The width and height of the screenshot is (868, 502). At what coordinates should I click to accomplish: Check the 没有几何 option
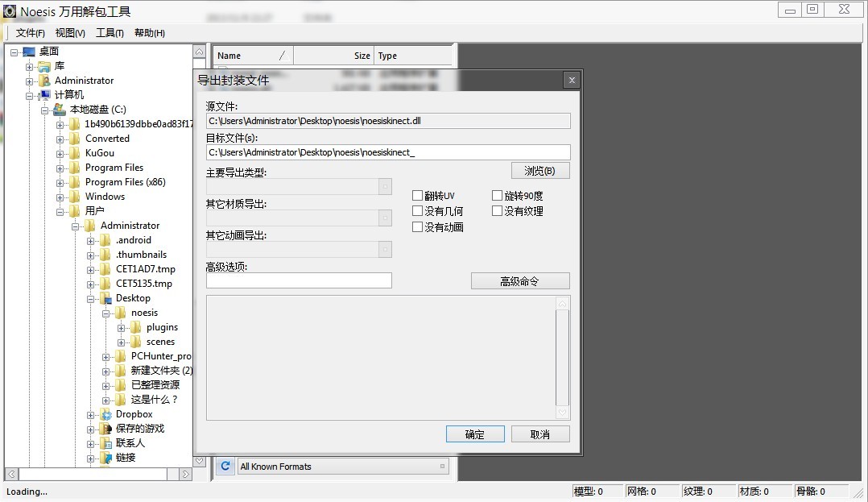pyautogui.click(x=417, y=210)
